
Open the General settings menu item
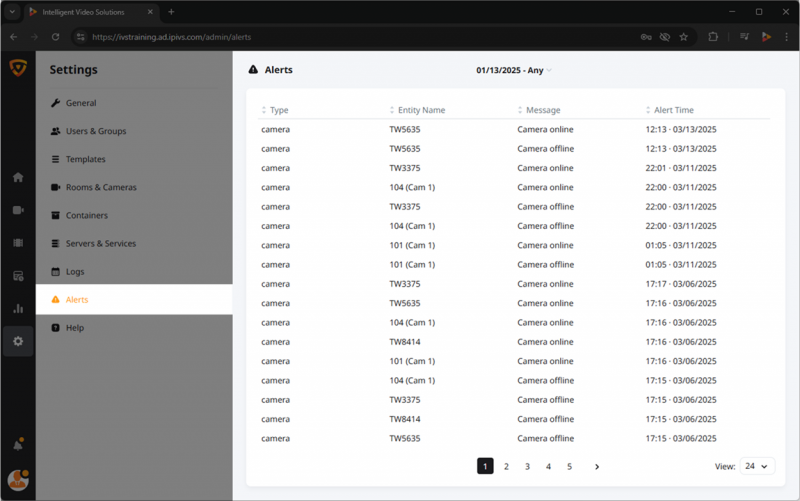[134, 103]
